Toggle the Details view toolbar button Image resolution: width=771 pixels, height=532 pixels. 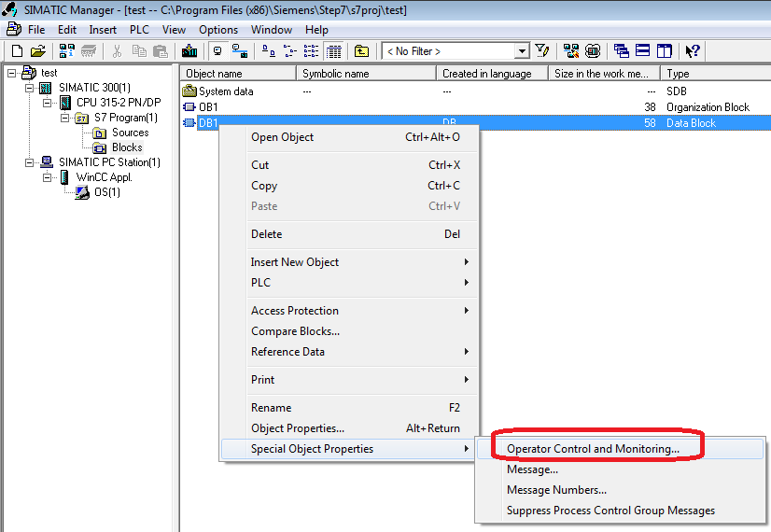[x=334, y=51]
